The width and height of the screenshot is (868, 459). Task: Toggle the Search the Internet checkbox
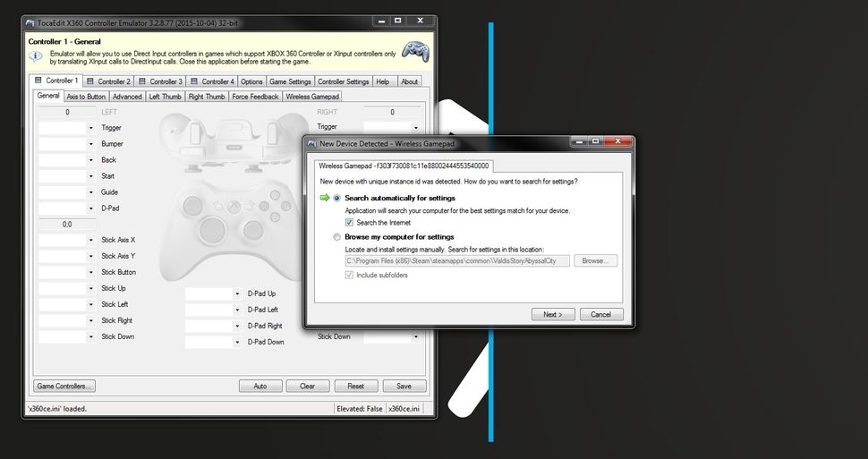[349, 223]
